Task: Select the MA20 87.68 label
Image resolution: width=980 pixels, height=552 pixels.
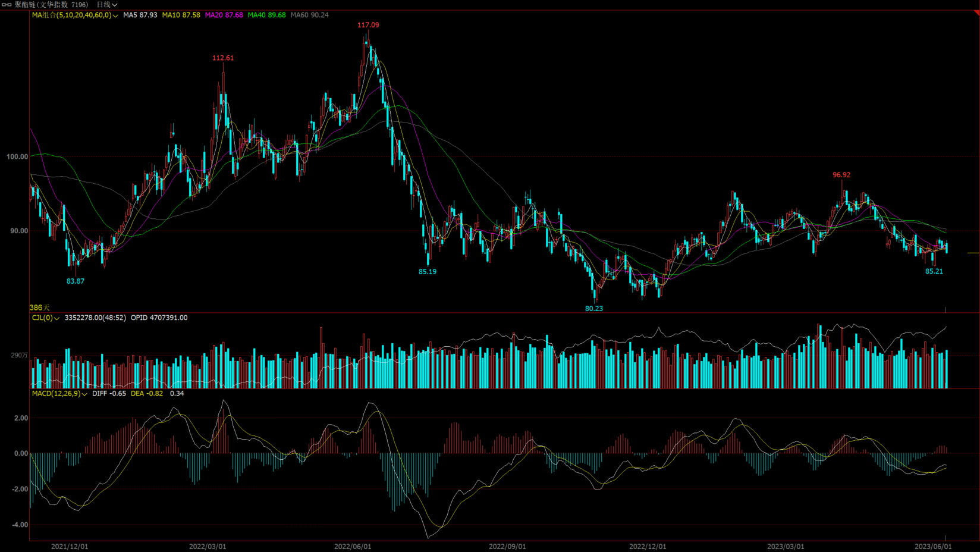Action: pyautogui.click(x=224, y=15)
